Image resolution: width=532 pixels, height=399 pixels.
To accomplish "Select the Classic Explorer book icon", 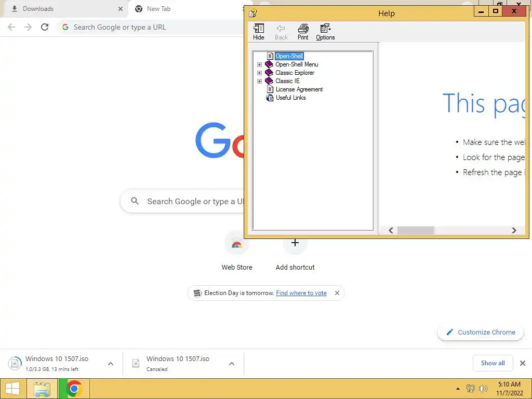I will (x=269, y=73).
